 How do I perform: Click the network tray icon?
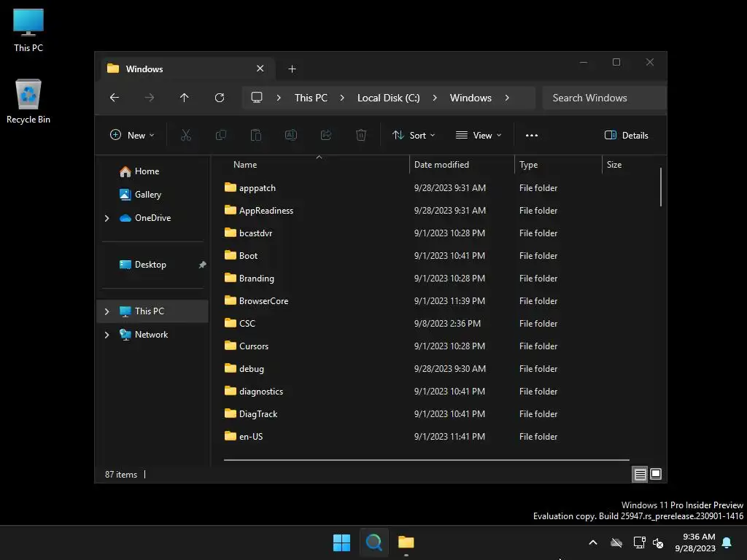(639, 542)
